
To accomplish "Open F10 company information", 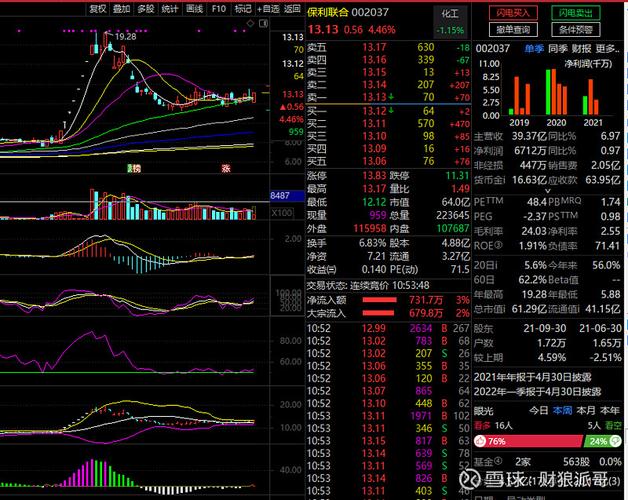I will [x=219, y=9].
